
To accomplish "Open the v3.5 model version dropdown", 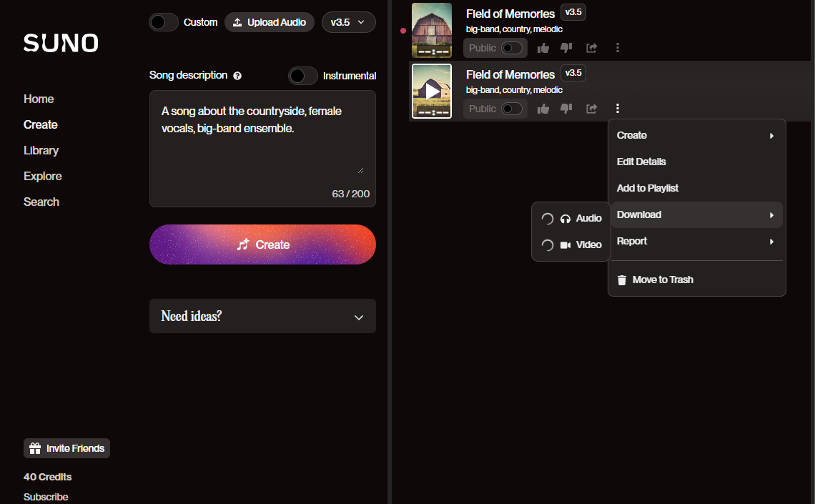I will (349, 22).
